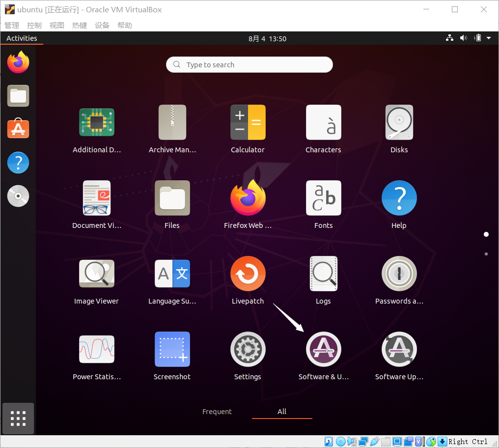
Task: Click the volume icon in top bar
Action: 464,38
